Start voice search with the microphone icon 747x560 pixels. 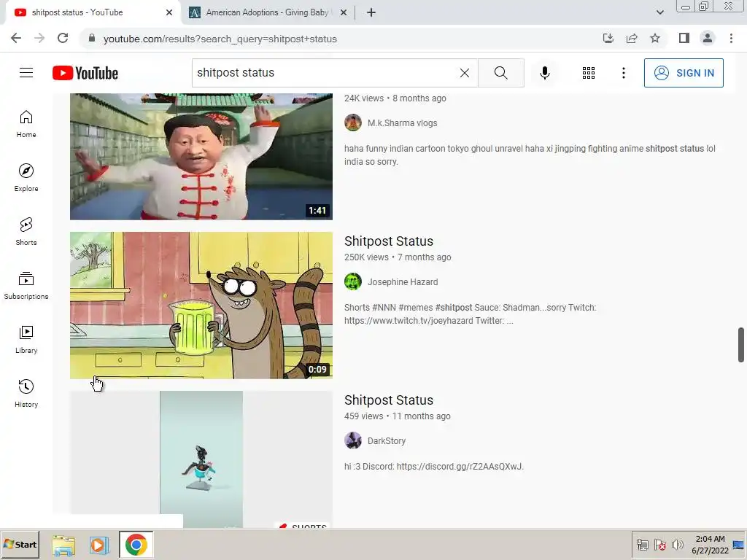pos(545,73)
